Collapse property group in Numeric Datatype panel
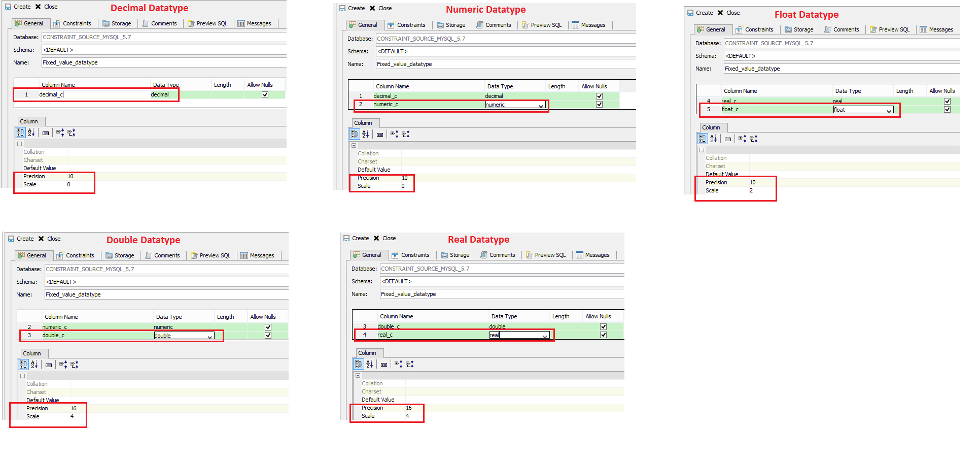 [x=354, y=146]
